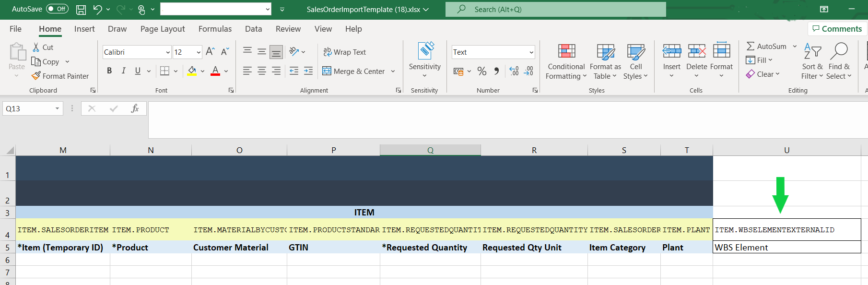The image size is (868, 285).
Task: Open the font size 12 dropdown
Action: (199, 52)
